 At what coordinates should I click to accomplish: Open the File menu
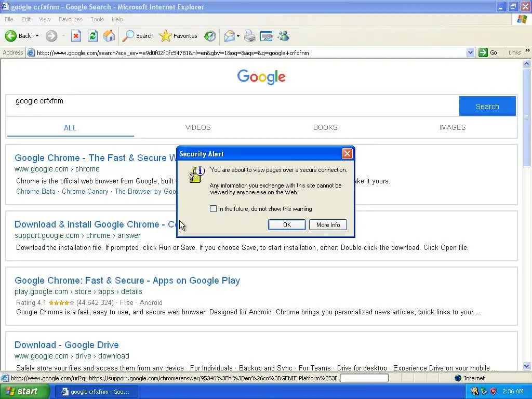[9, 19]
